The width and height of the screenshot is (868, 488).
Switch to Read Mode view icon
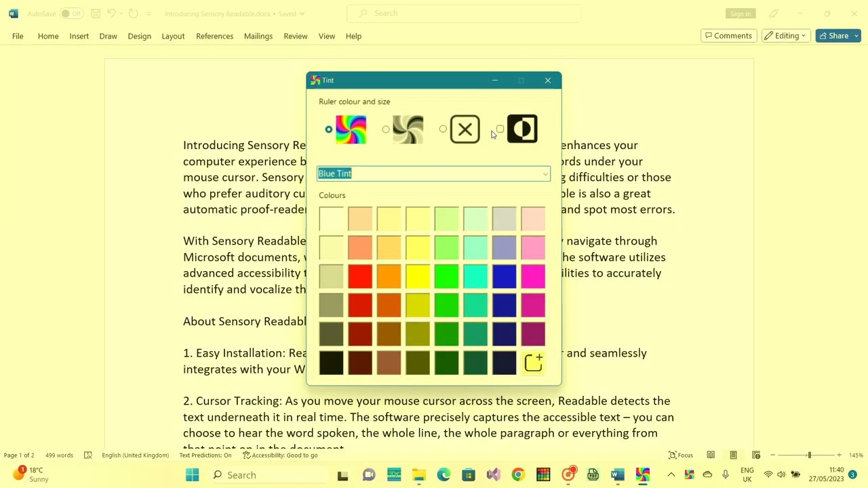point(711,455)
